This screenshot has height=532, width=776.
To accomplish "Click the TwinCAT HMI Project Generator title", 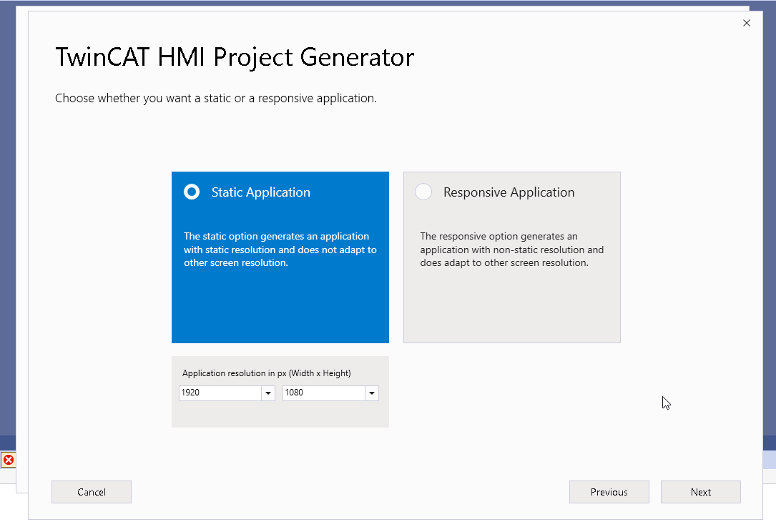I will pos(235,57).
